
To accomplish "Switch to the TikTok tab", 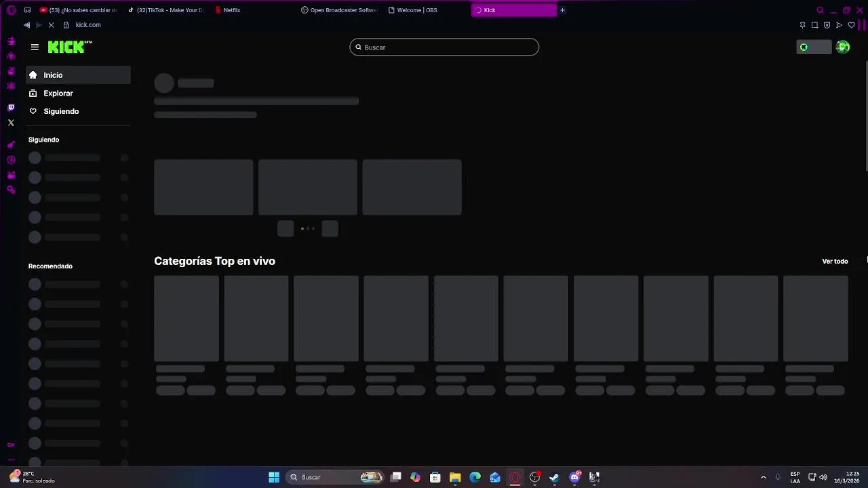I will click(x=166, y=10).
